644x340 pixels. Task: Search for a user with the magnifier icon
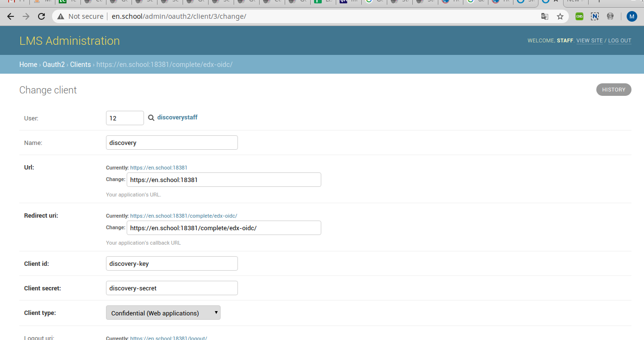[x=151, y=117]
